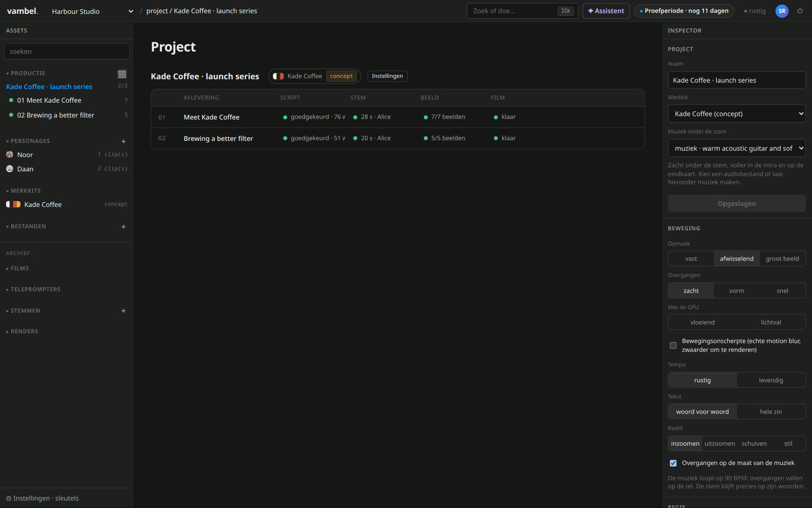Screen dimensions: 812x508
Task: Set Beeld to schuiven
Action: [754, 443]
